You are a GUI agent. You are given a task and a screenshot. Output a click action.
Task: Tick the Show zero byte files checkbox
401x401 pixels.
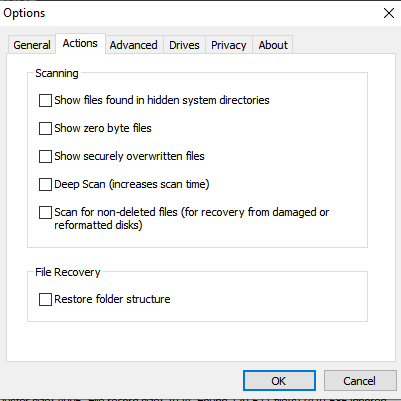click(x=45, y=128)
